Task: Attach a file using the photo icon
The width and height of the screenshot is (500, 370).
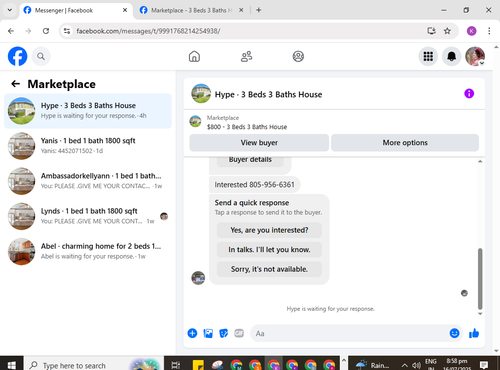Action: (208, 333)
